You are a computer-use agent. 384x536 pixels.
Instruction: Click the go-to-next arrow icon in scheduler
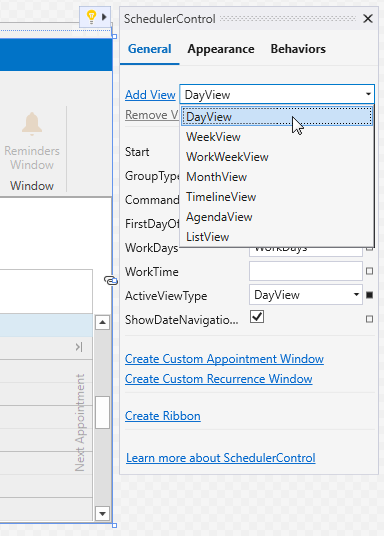[79, 347]
